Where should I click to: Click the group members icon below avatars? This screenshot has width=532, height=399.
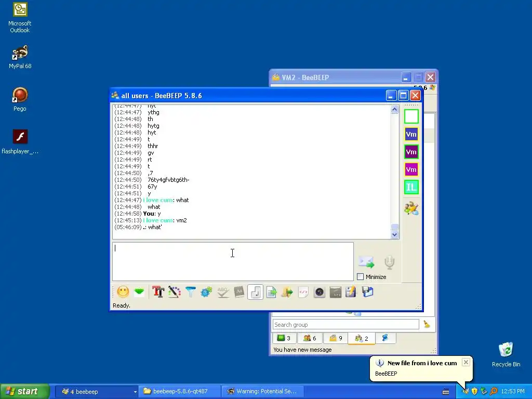[x=411, y=208]
